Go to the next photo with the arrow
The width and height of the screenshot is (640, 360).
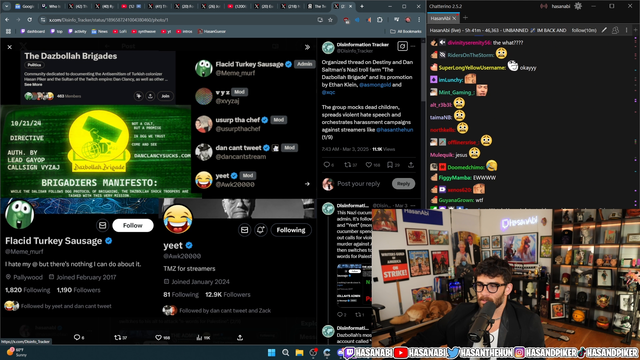(307, 184)
